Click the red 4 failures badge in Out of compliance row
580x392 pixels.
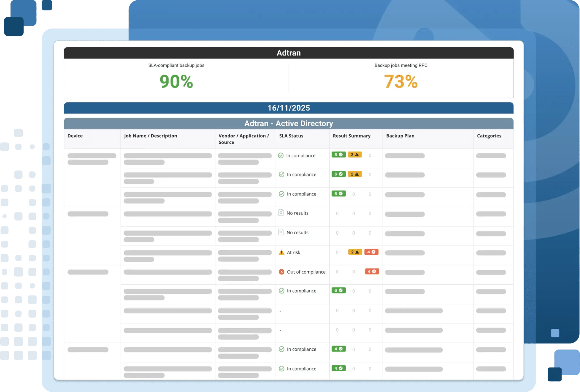(x=372, y=272)
